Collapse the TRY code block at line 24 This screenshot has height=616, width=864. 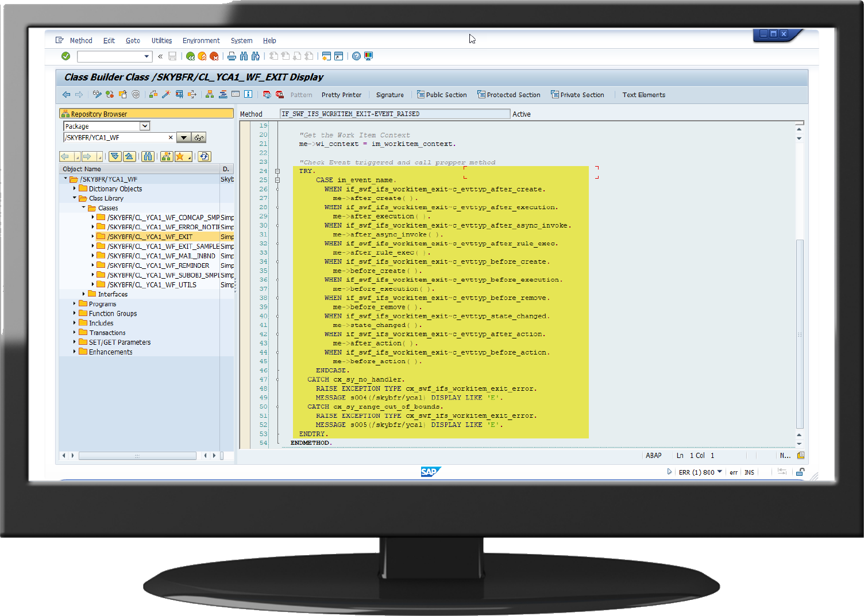coord(277,171)
